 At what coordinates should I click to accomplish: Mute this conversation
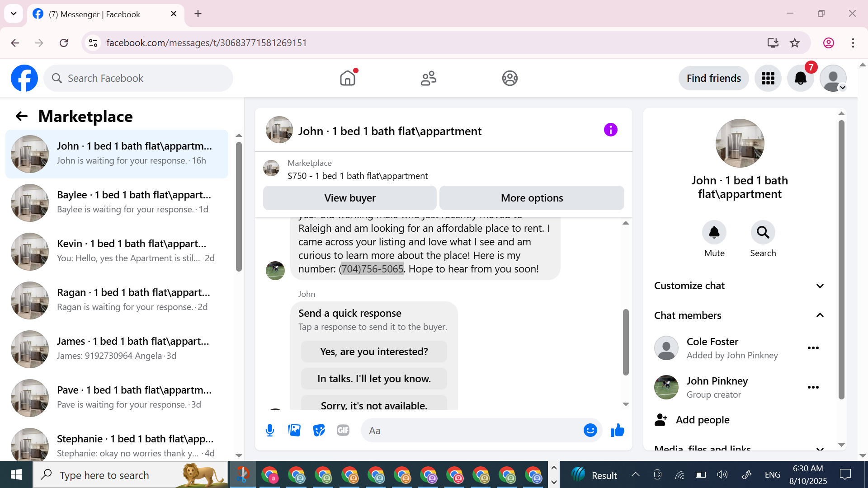tap(714, 233)
